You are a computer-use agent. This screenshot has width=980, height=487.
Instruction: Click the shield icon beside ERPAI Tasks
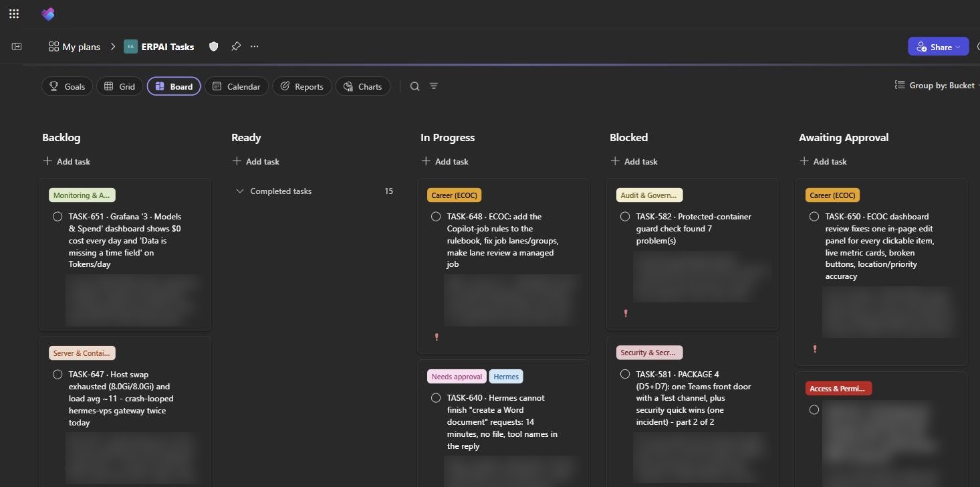point(214,46)
